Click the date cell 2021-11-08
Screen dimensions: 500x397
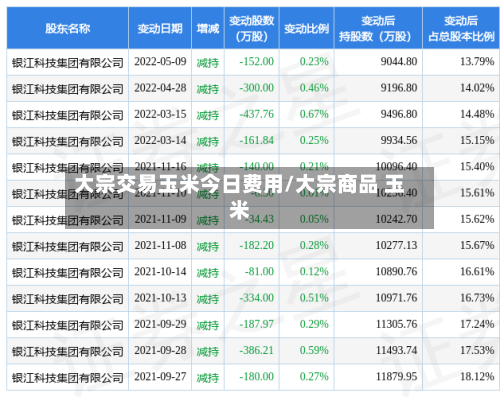pyautogui.click(x=160, y=245)
